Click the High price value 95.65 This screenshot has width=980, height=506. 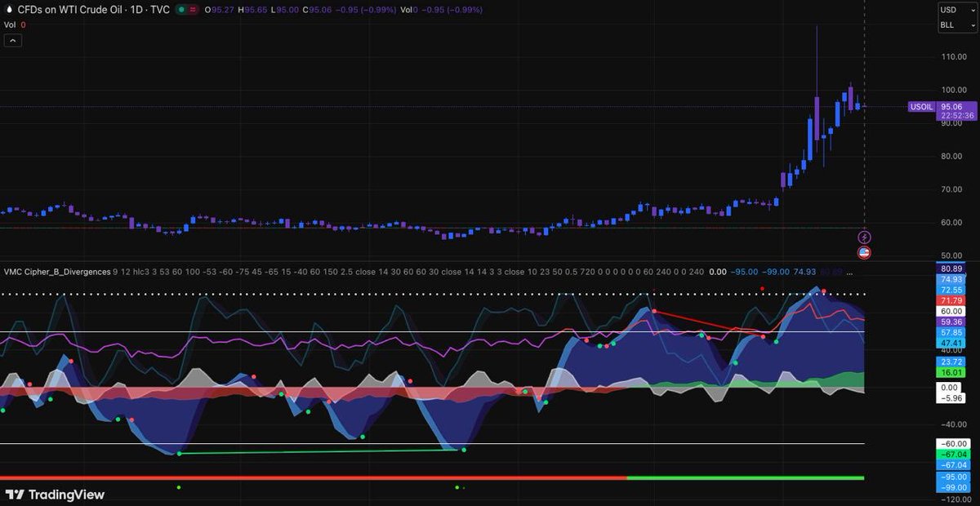click(x=256, y=10)
